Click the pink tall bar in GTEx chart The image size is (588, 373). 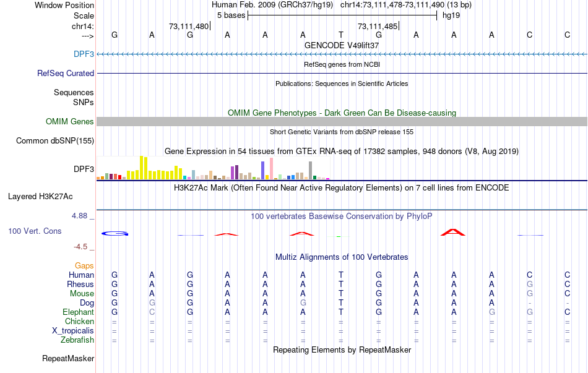click(x=271, y=169)
